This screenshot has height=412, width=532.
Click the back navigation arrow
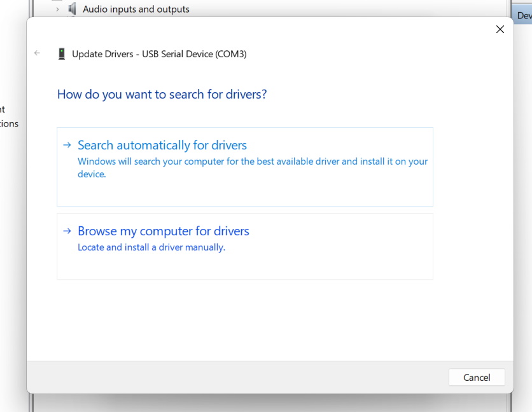[x=37, y=53]
